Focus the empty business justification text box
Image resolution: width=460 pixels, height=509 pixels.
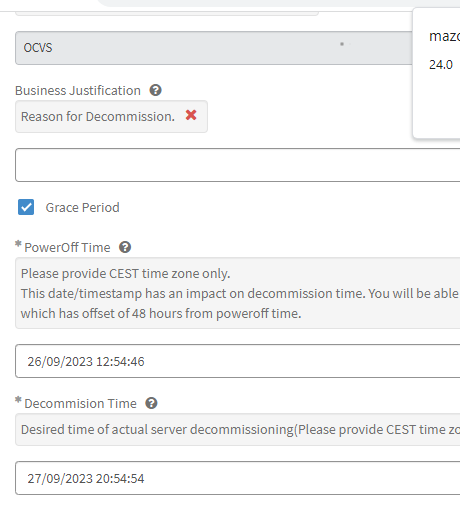[x=238, y=165]
